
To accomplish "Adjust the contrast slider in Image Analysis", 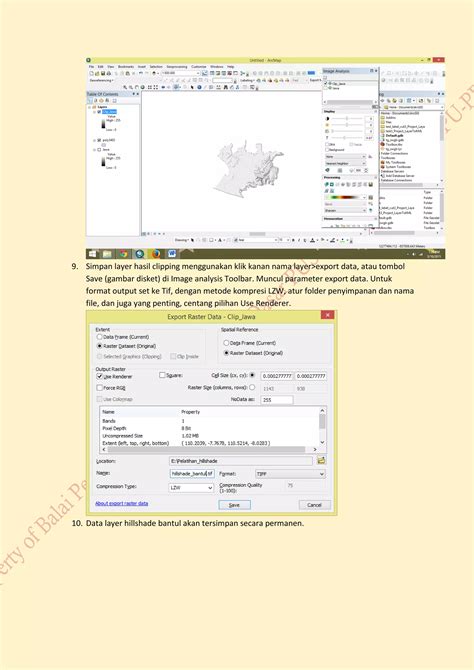I will [347, 118].
